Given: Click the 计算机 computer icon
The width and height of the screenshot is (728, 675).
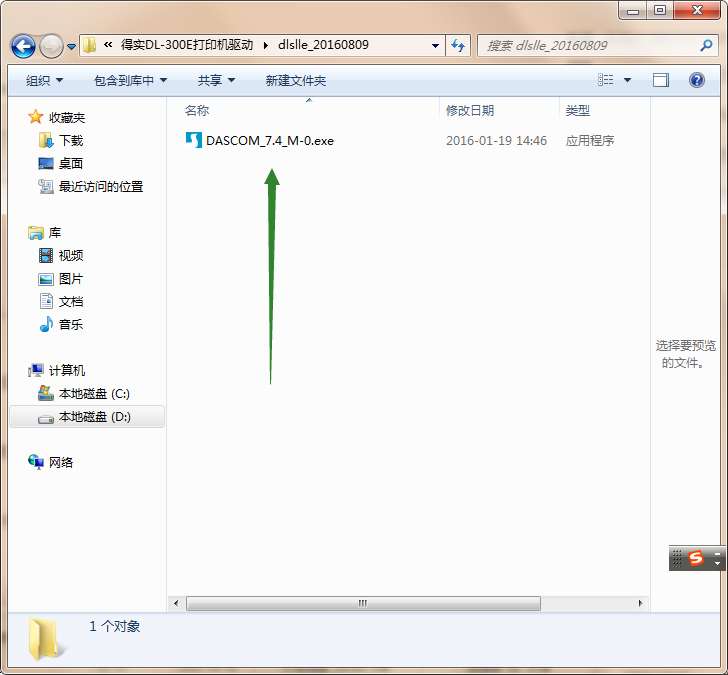Looking at the screenshot, I should point(36,370).
